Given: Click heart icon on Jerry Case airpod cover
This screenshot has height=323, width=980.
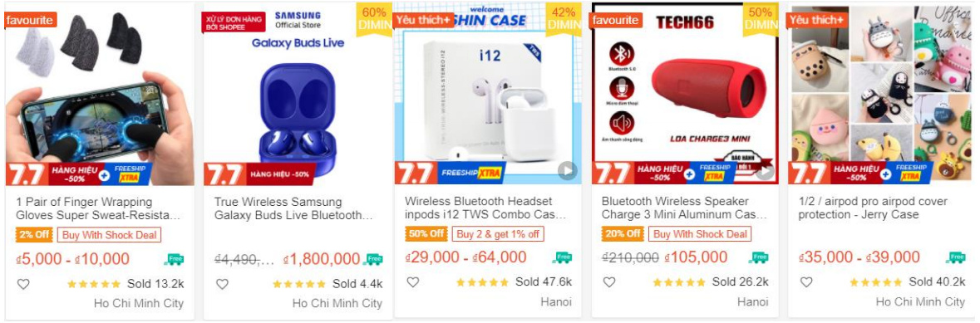Looking at the screenshot, I should pyautogui.click(x=806, y=282).
